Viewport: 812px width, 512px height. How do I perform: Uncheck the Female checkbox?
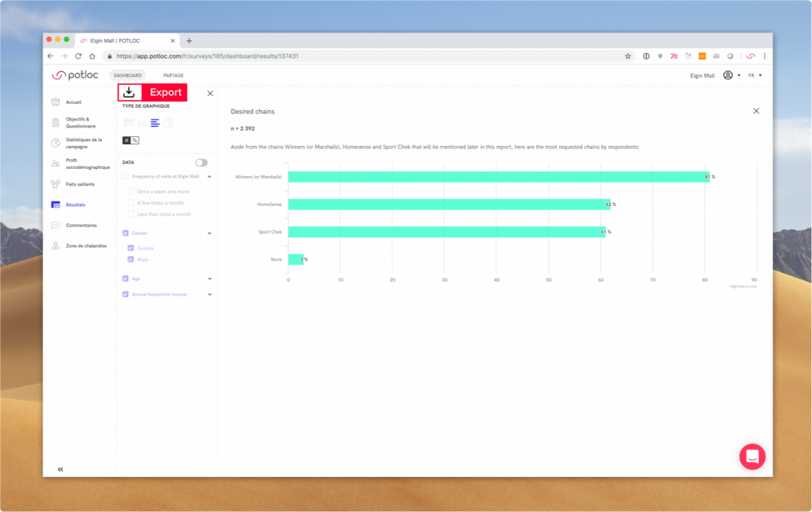[x=131, y=248]
